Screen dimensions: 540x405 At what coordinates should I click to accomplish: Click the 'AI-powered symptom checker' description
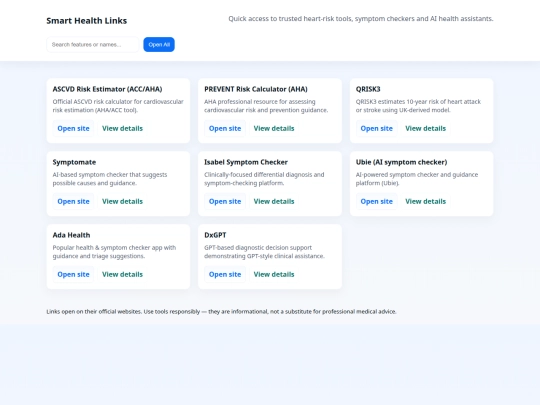(x=417, y=179)
